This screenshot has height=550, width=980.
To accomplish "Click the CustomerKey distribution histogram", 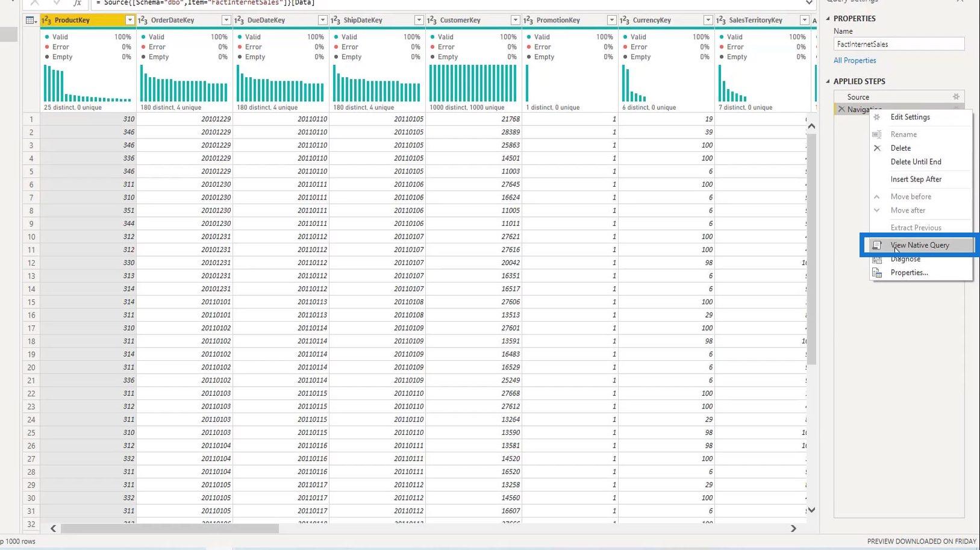I will [473, 83].
